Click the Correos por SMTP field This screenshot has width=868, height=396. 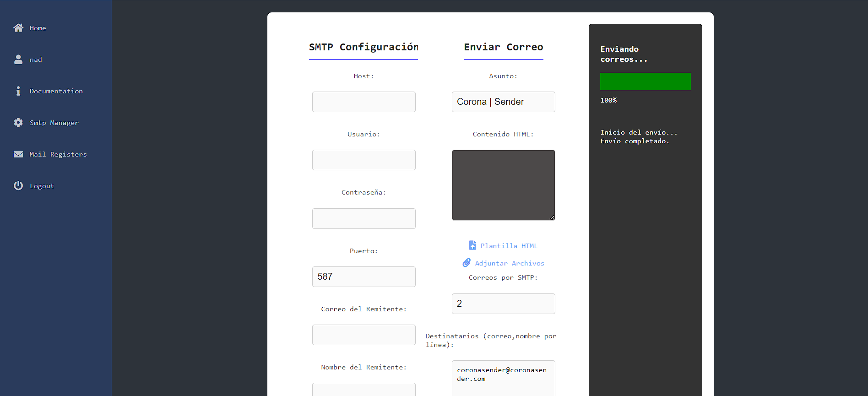tap(504, 304)
